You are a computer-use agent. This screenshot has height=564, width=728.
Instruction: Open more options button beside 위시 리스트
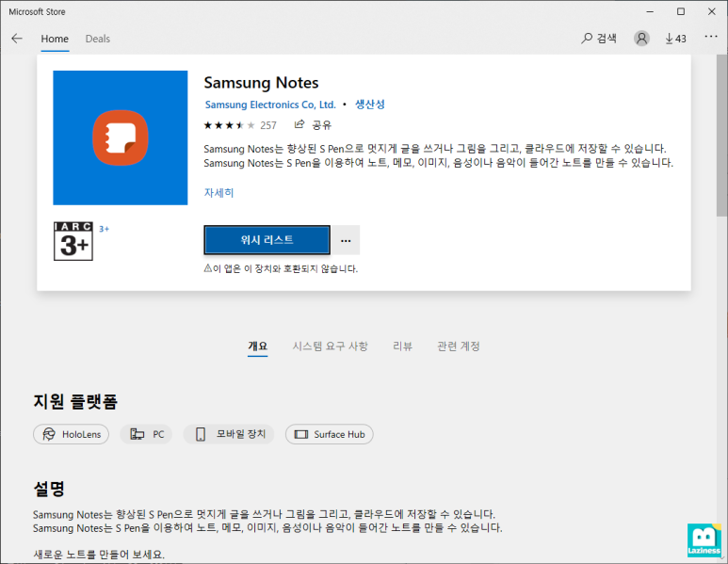point(346,240)
